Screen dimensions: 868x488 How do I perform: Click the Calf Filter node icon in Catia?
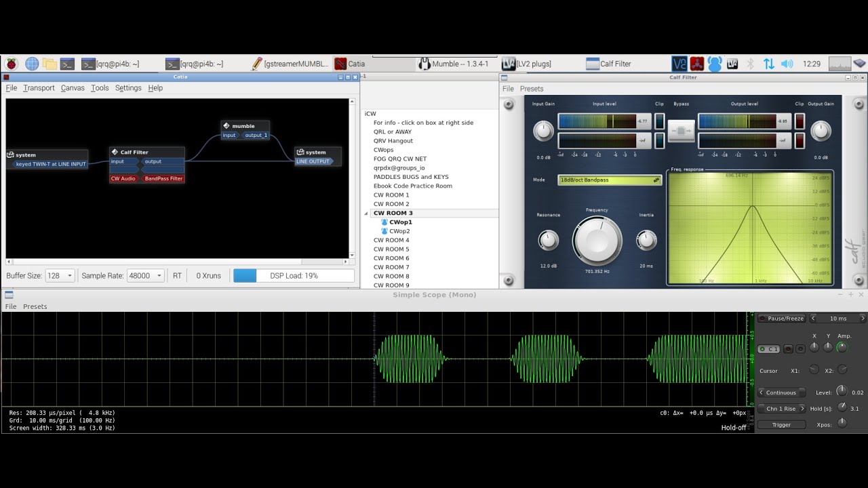[115, 152]
